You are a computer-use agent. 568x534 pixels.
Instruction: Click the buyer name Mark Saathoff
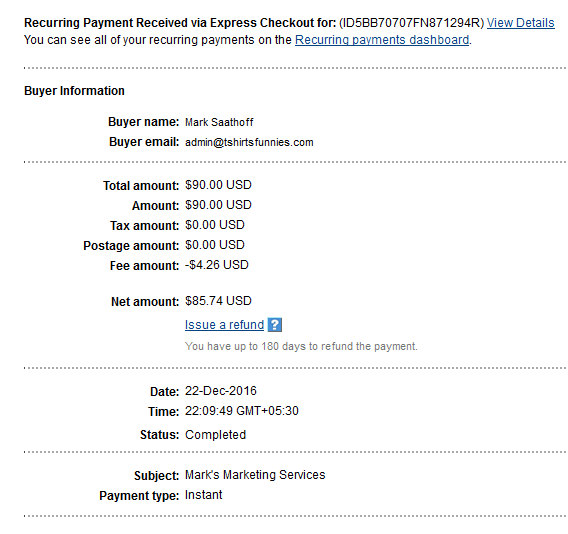[219, 122]
